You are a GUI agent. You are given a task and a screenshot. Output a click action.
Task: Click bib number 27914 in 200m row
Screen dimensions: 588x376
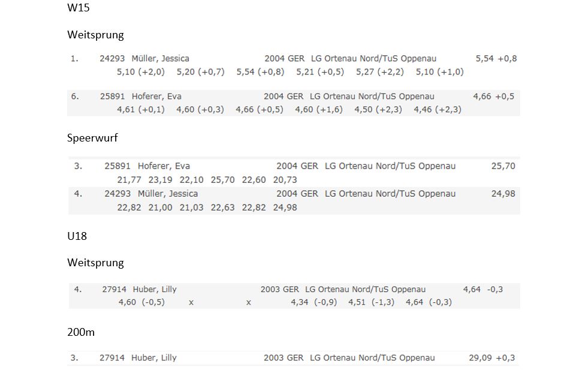[111, 358]
